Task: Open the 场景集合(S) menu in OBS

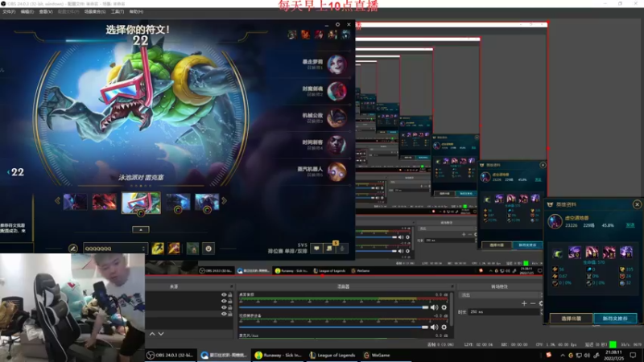Action: coord(95,11)
